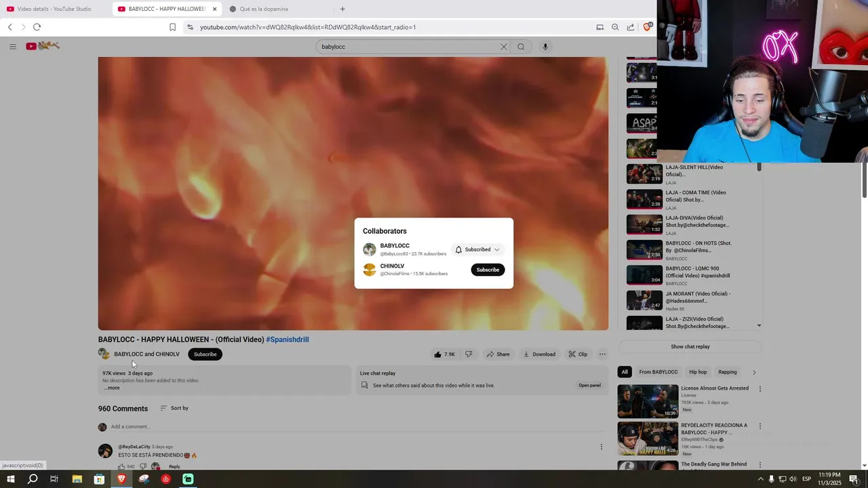Dislike the video
This screenshot has height=488, width=868.
point(469,354)
